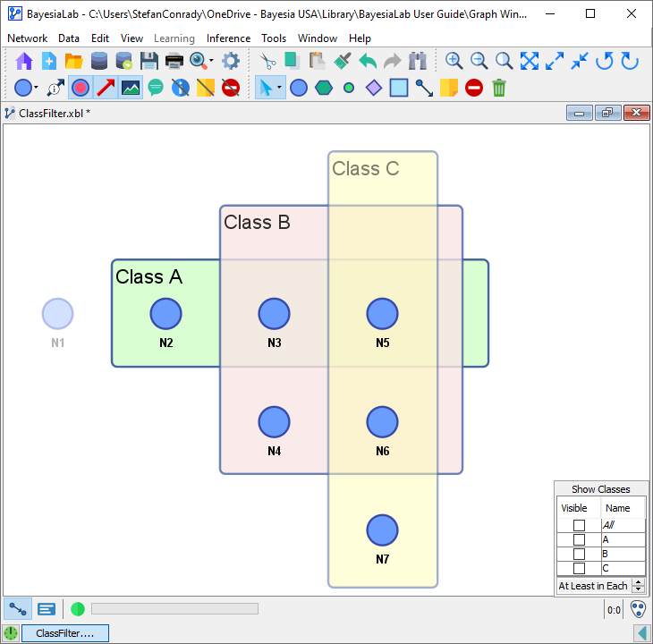Select the yellow note creation tool

pos(449,88)
